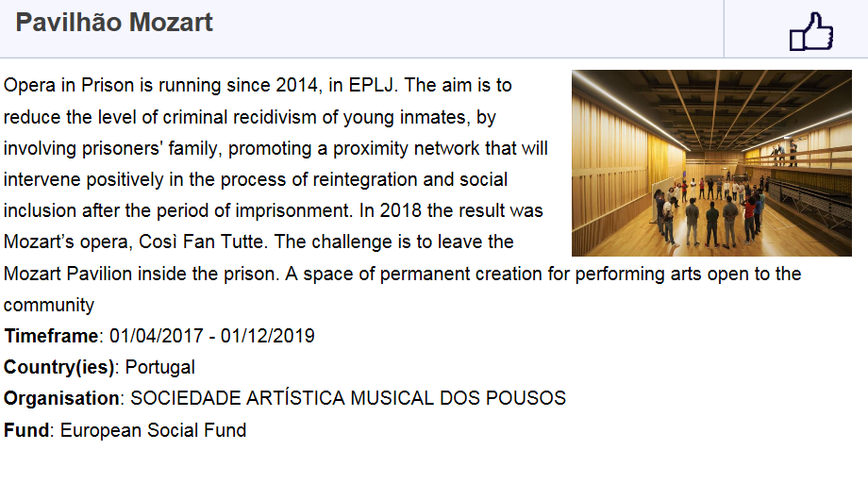
Task: Click the European Social Fund text
Action: 154,430
